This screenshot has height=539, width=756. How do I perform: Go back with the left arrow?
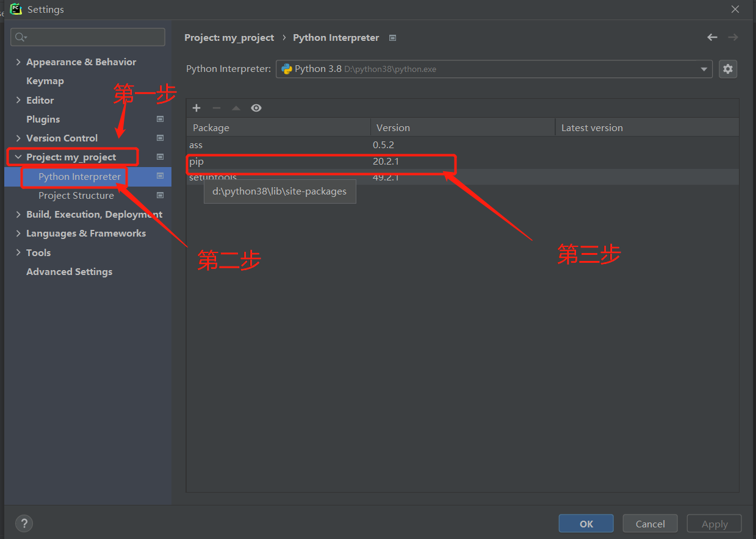[712, 37]
